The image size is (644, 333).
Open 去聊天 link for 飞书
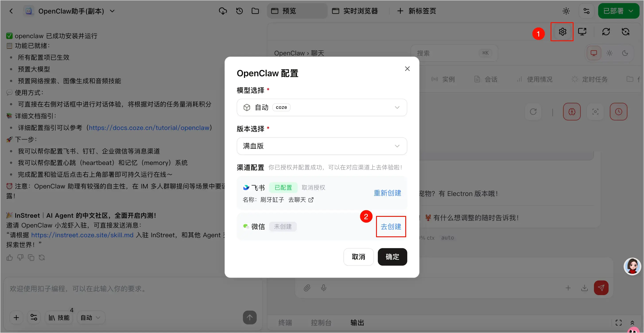tap(301, 200)
